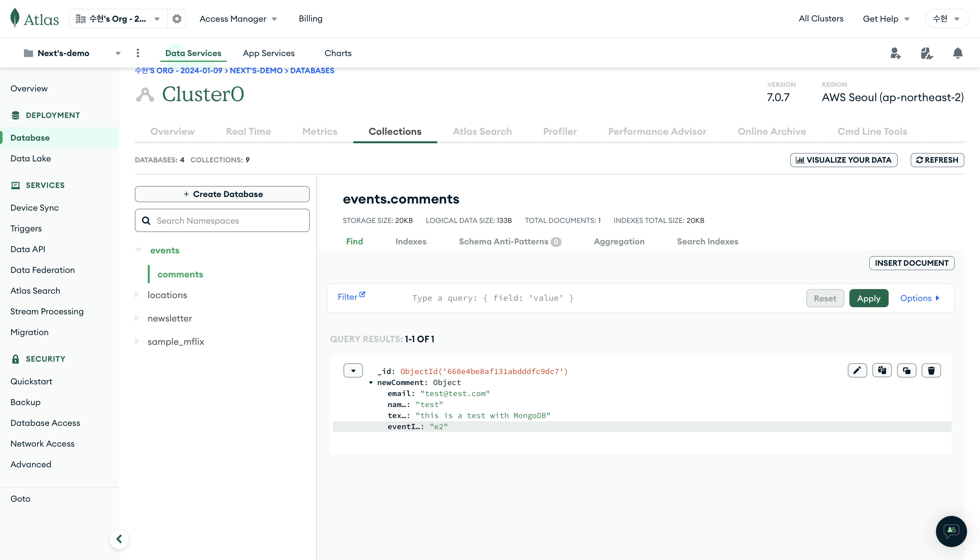
Task: Open project activity feed icon
Action: (x=927, y=53)
